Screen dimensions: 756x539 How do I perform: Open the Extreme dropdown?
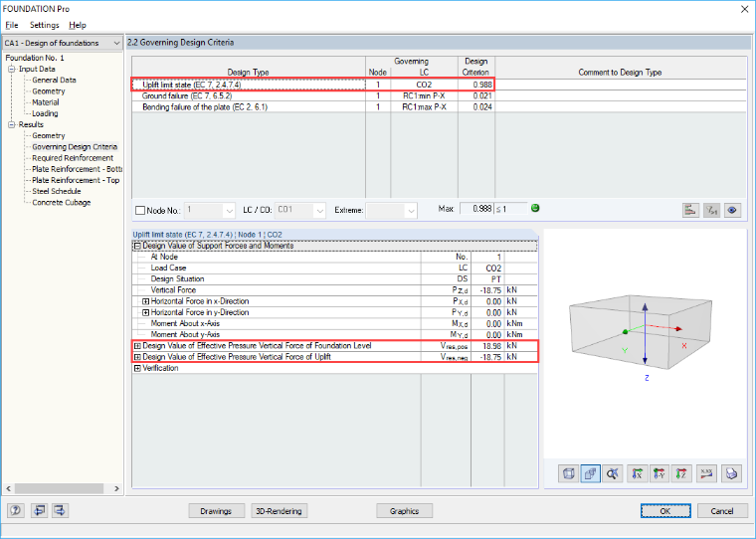(411, 211)
